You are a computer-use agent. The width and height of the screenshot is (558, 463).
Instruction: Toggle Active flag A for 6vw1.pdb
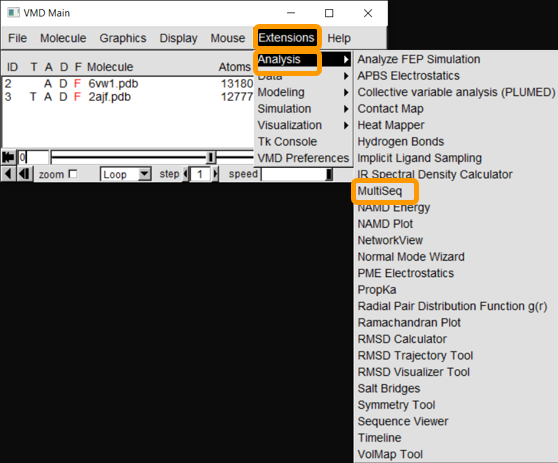point(48,84)
